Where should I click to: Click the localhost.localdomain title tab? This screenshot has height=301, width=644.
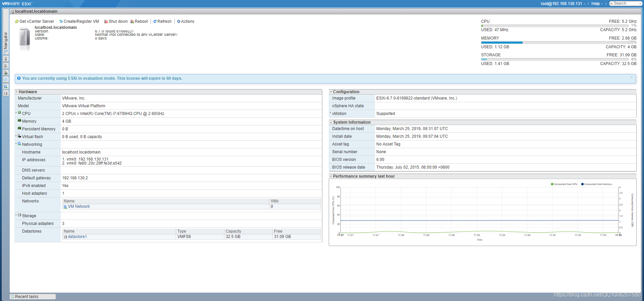click(35, 11)
